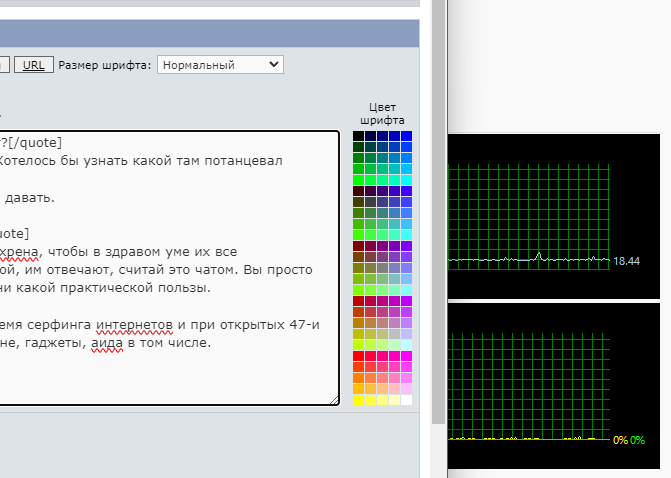Pick the black swatch in the font color palette
The image size is (671, 478).
359,136
